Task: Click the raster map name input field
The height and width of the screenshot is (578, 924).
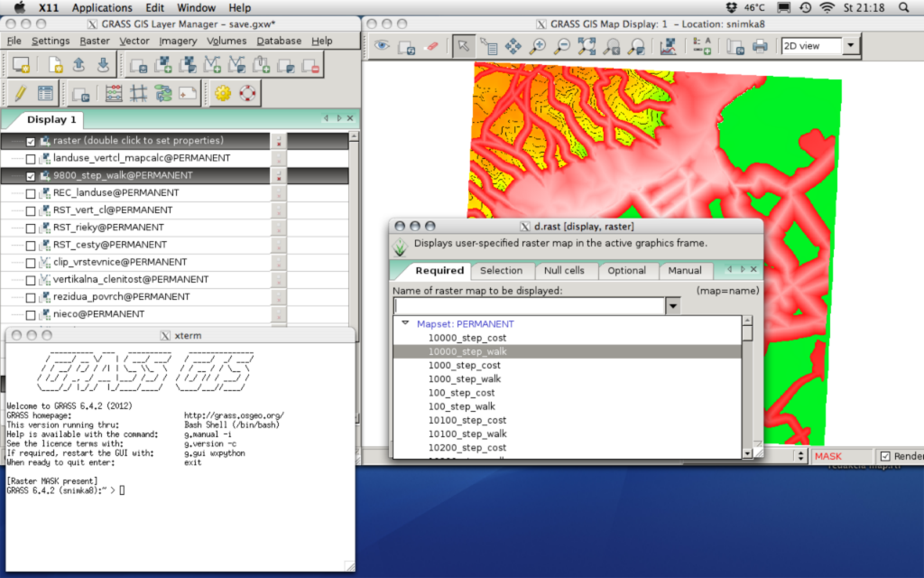Action: pos(529,306)
